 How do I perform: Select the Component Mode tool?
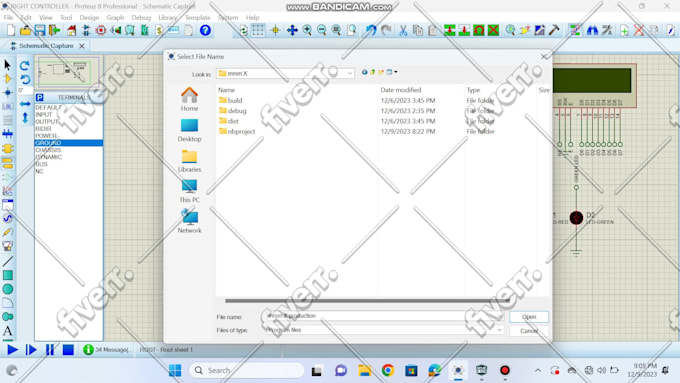7,79
